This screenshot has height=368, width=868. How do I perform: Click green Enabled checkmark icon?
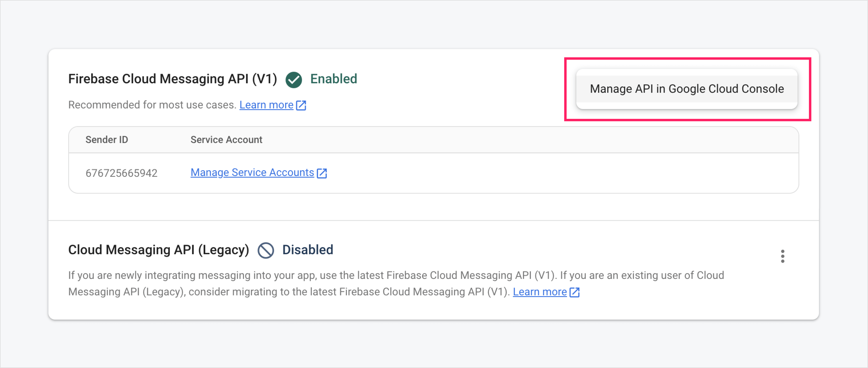[x=294, y=80]
